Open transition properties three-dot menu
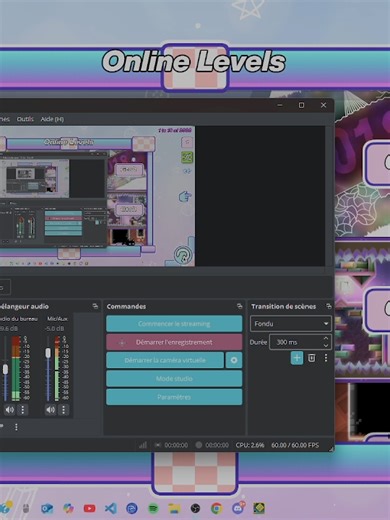This screenshot has width=390, height=520. [x=326, y=358]
